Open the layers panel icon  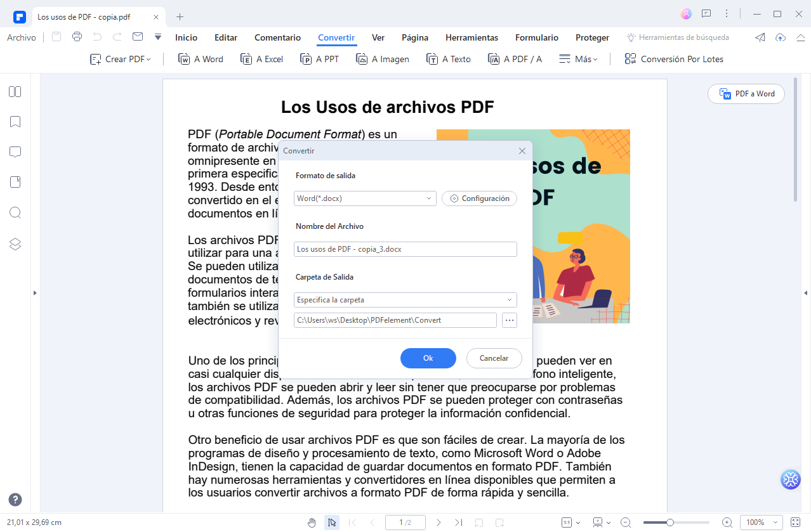[15, 244]
